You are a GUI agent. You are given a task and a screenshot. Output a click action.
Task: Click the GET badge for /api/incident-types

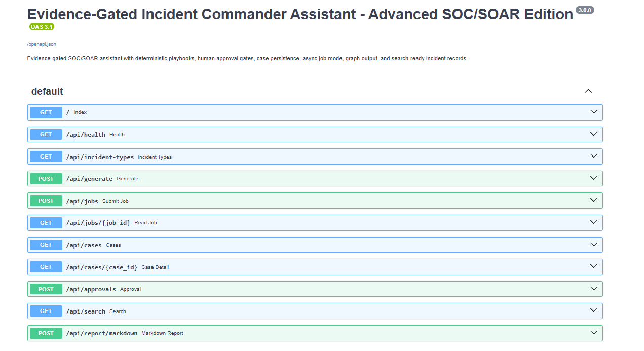pos(46,157)
